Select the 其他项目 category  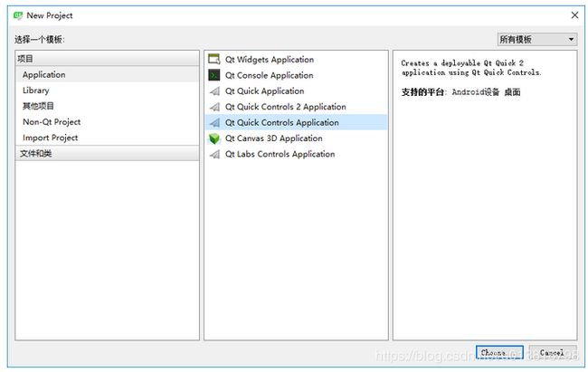(x=108, y=106)
